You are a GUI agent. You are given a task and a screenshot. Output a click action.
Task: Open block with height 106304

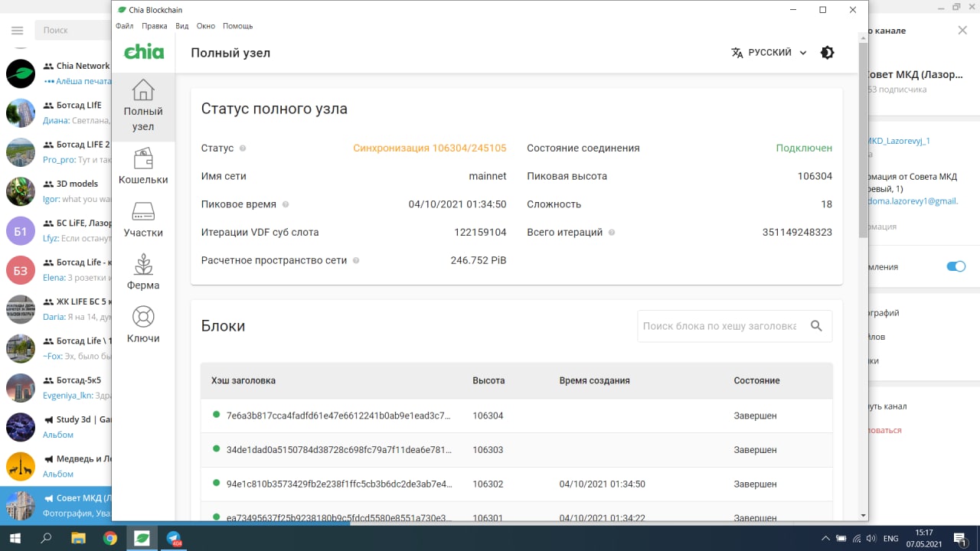point(517,416)
